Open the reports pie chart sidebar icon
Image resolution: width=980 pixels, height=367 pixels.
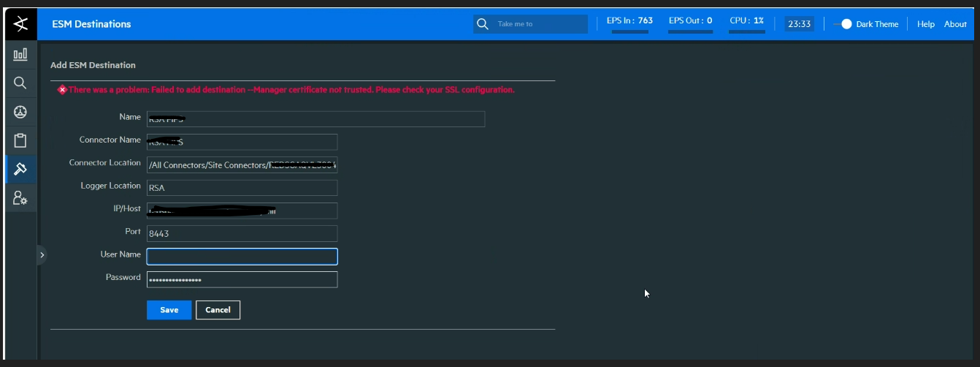(x=20, y=111)
